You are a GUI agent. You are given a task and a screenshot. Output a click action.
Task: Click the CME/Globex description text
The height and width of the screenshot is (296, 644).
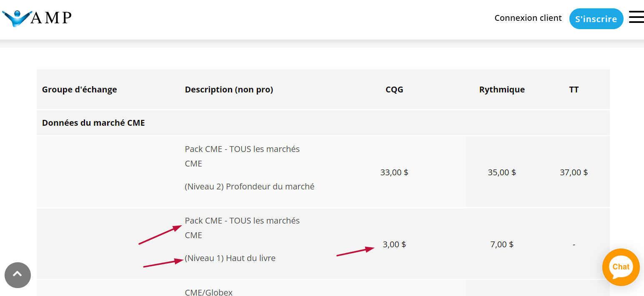tap(208, 292)
